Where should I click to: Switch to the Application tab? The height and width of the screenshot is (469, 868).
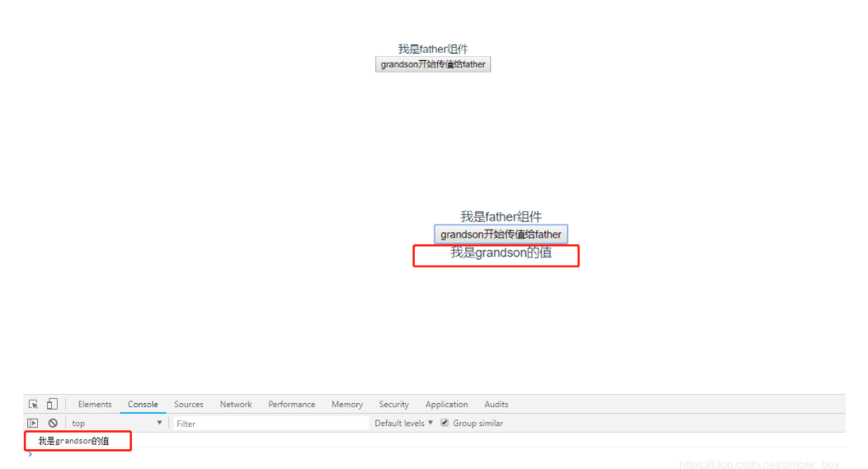point(446,404)
